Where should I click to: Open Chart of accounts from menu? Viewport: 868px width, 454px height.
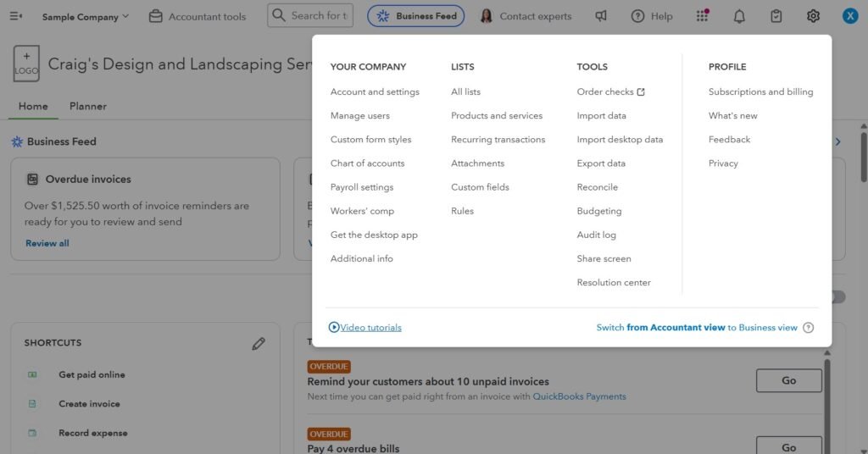coord(367,163)
